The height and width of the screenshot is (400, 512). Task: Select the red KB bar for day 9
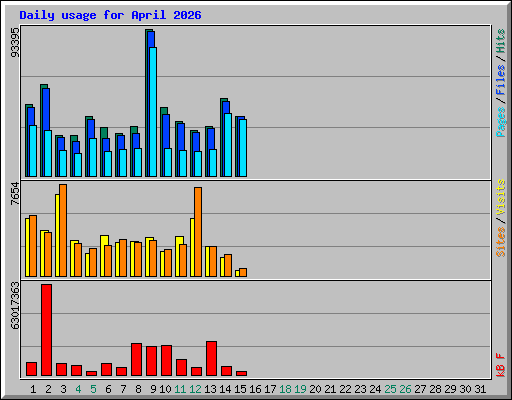tap(152, 361)
